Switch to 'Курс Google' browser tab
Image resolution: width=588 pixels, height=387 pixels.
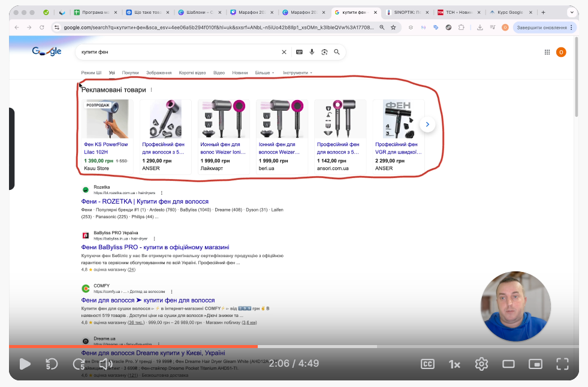click(x=510, y=13)
